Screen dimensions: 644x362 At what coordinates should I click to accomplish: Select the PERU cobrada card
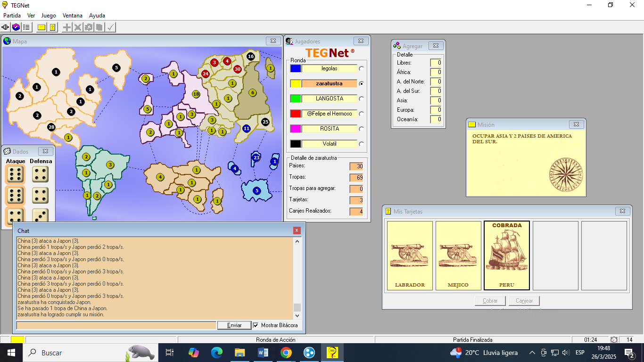pos(507,255)
